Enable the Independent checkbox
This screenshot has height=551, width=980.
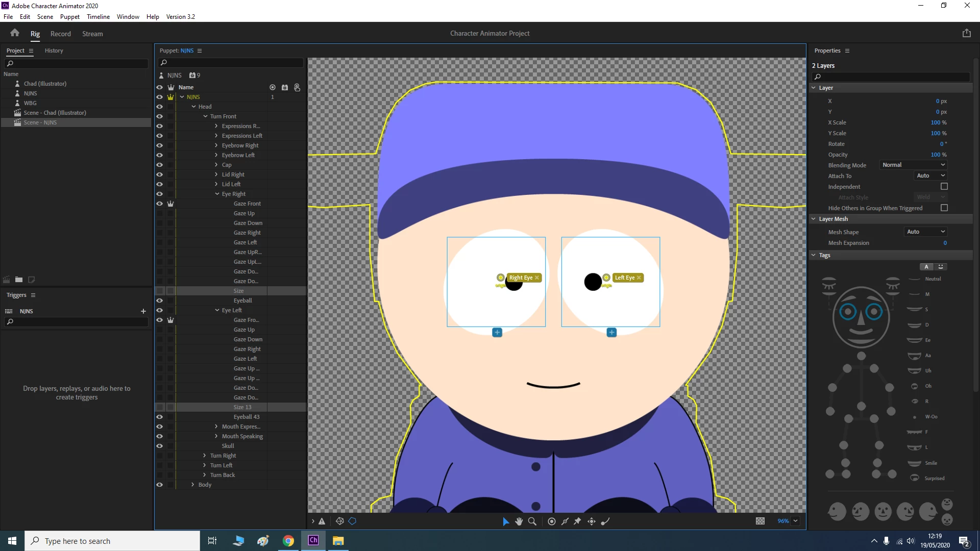(x=944, y=187)
